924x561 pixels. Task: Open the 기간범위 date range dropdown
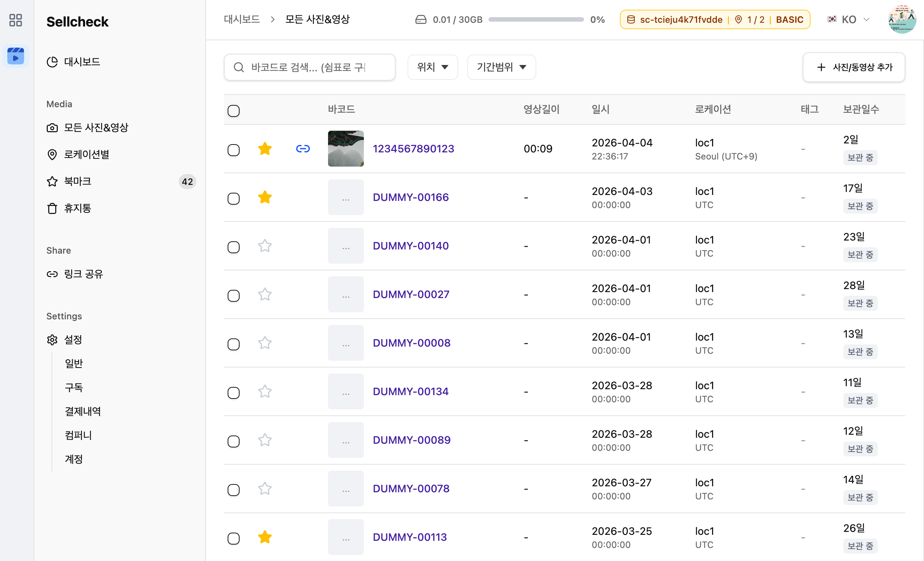pyautogui.click(x=502, y=67)
